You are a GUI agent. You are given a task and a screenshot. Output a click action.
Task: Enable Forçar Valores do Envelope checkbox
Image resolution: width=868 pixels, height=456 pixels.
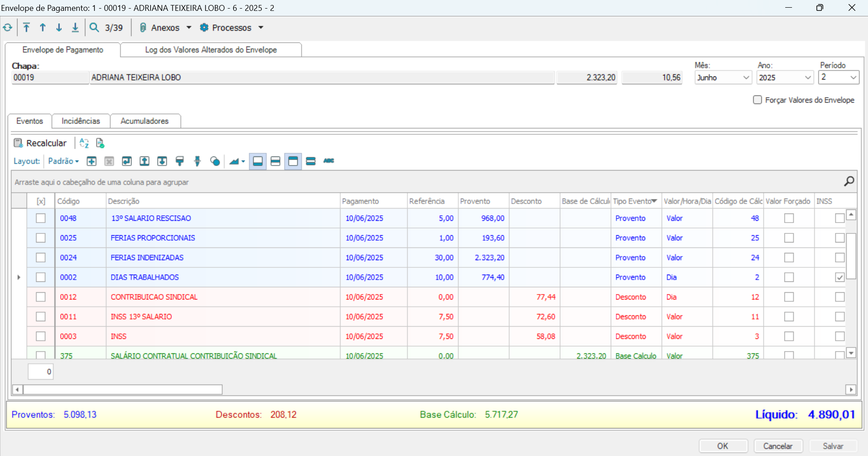pos(758,100)
